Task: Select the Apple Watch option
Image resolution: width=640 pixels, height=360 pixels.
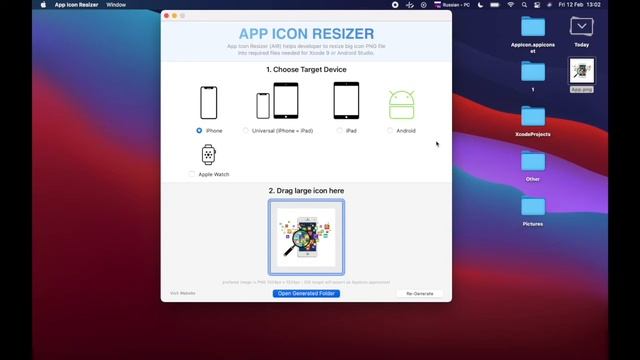Action: [x=192, y=174]
